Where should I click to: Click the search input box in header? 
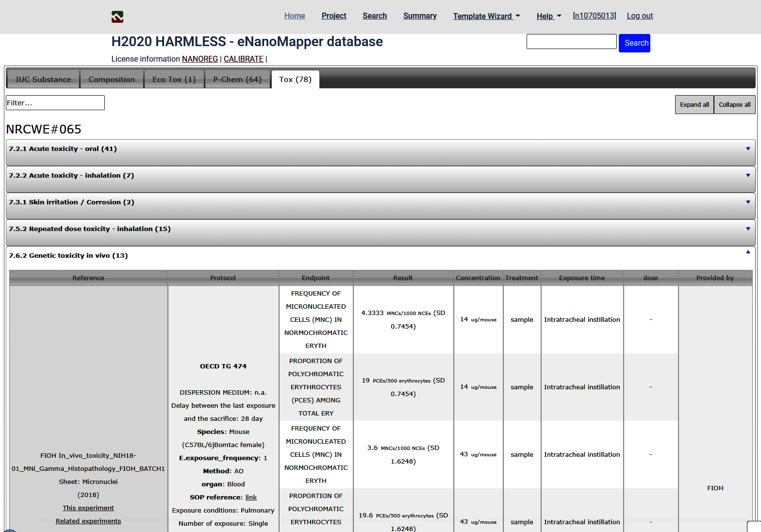click(571, 42)
